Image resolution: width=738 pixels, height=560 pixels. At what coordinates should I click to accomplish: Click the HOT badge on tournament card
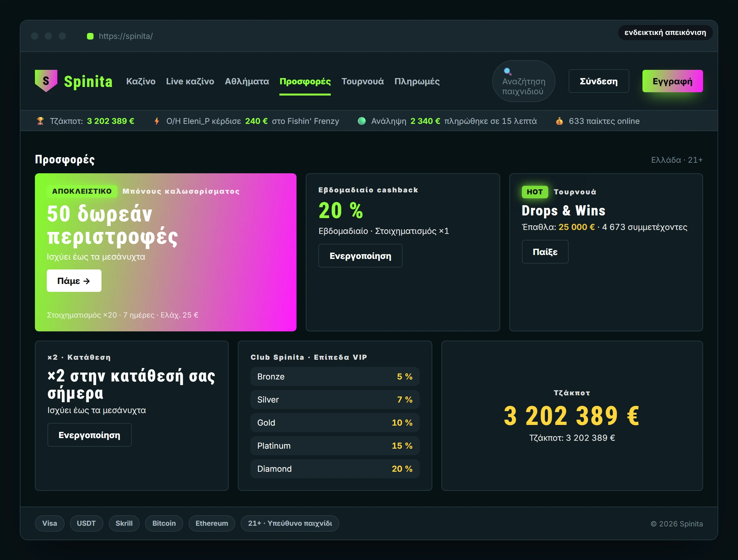[x=535, y=192]
